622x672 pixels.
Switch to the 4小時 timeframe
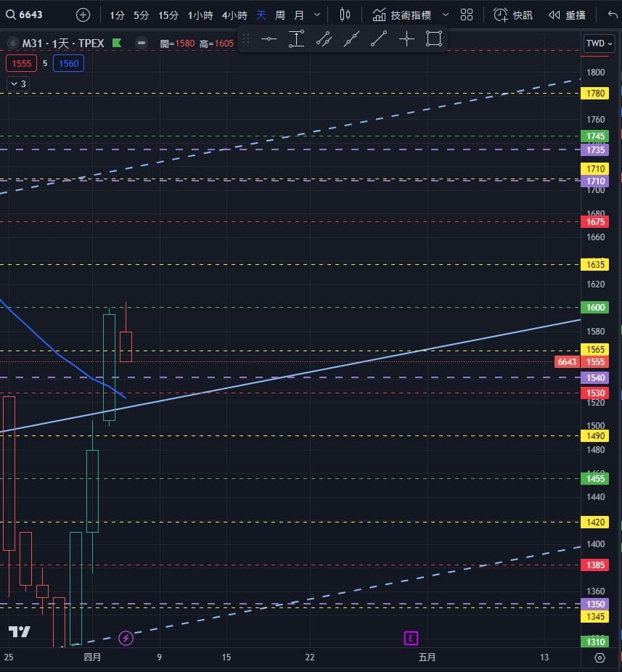(x=234, y=15)
